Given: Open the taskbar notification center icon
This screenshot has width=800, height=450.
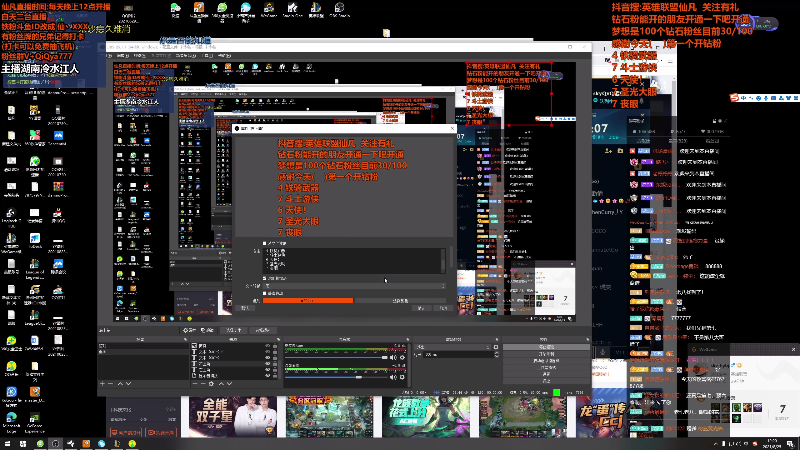Looking at the screenshot, I should point(790,444).
